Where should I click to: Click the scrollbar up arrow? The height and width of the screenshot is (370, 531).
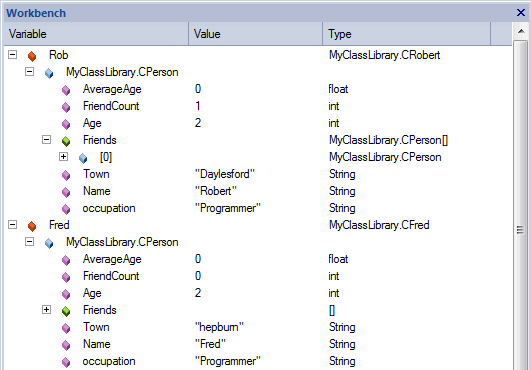521,31
